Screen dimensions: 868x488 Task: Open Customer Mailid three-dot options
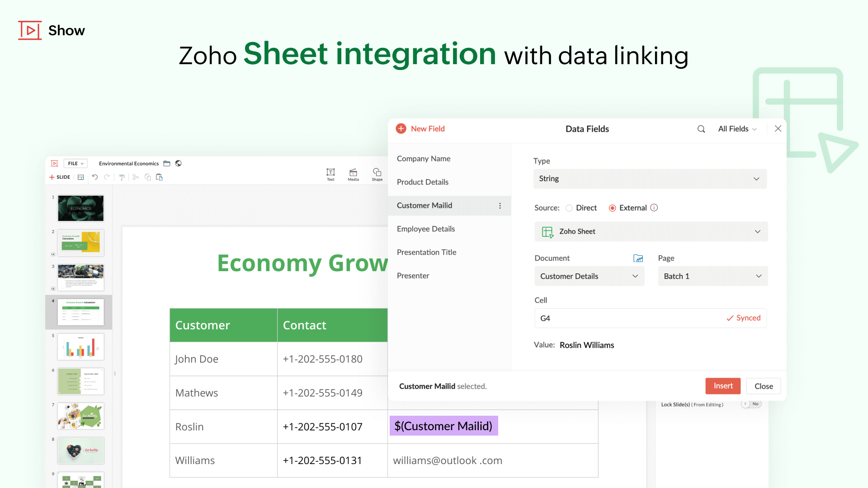point(500,206)
